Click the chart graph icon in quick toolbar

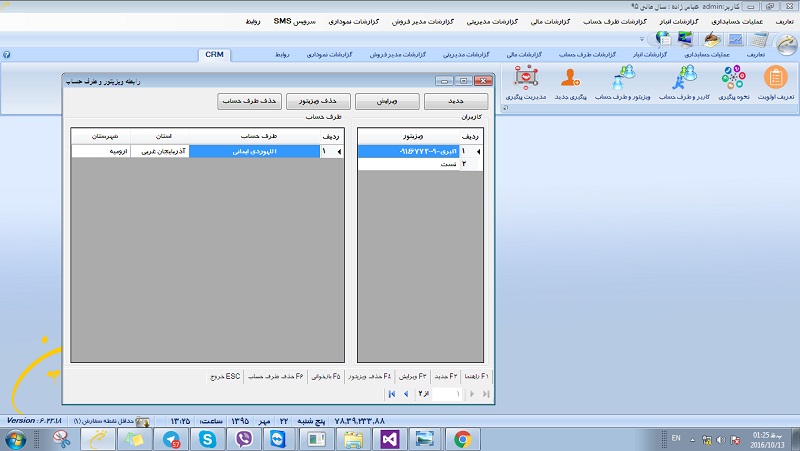[x=735, y=40]
